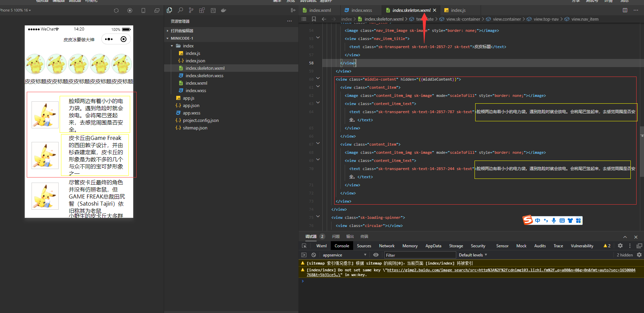The height and width of the screenshot is (313, 644).
Task: Clear the console with ban icon
Action: point(314,255)
